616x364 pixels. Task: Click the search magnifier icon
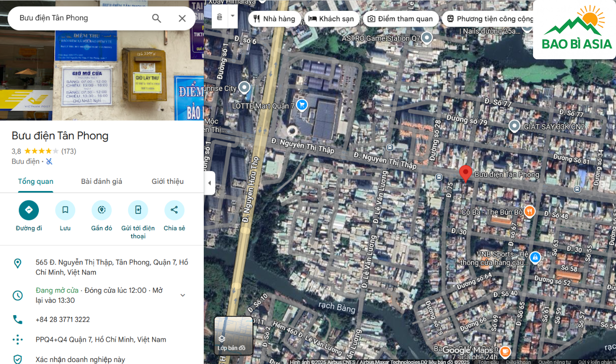pyautogui.click(x=156, y=18)
